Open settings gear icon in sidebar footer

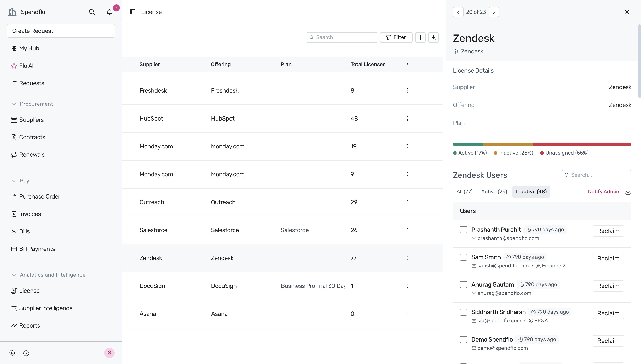12,353
